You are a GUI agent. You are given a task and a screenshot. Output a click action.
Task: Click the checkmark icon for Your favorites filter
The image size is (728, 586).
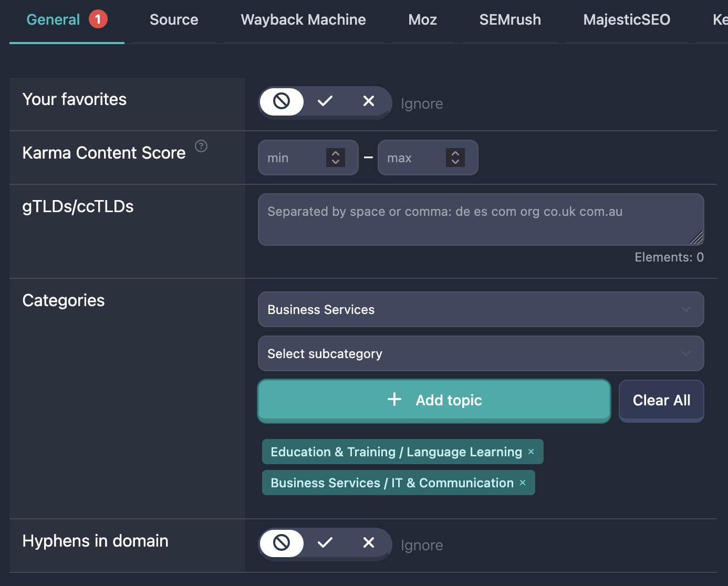[x=325, y=101]
